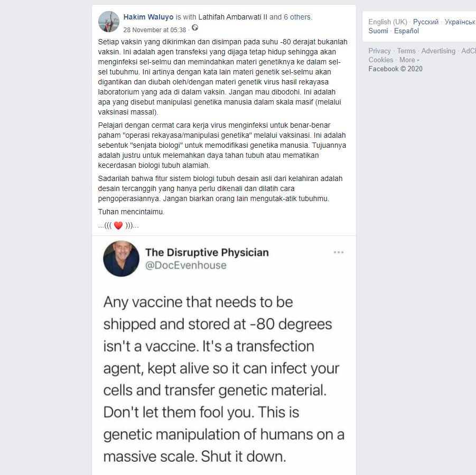
Task: Expand the More footer dropdown
Action: coord(409,60)
